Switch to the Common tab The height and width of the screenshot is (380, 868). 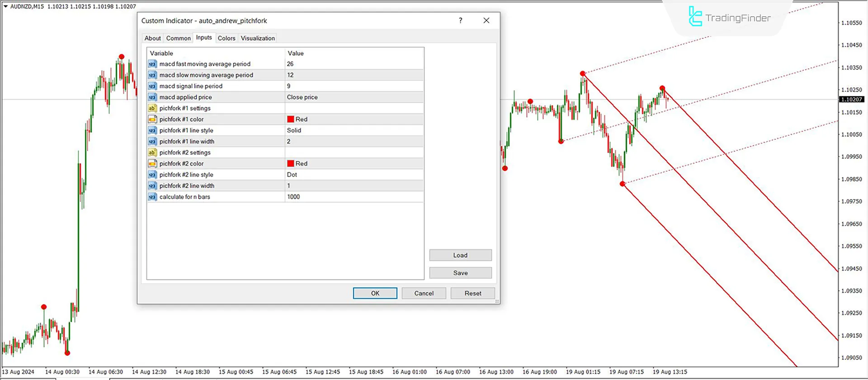tap(178, 38)
